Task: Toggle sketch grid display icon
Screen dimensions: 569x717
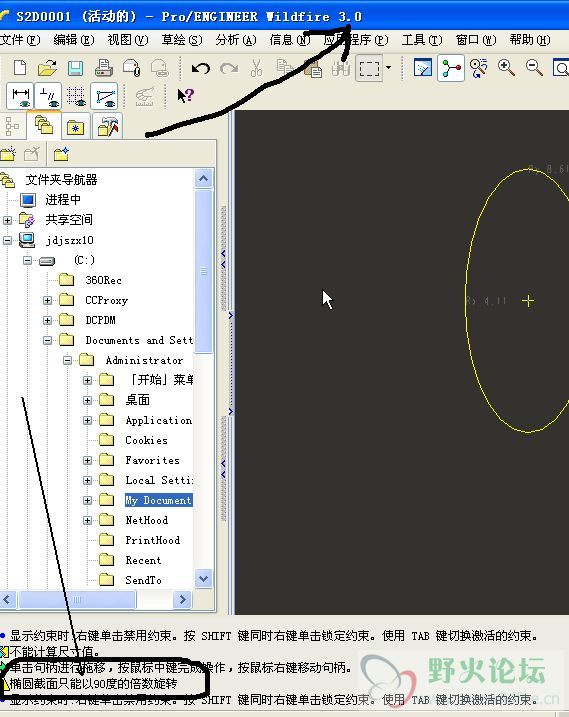Action: tap(76, 96)
